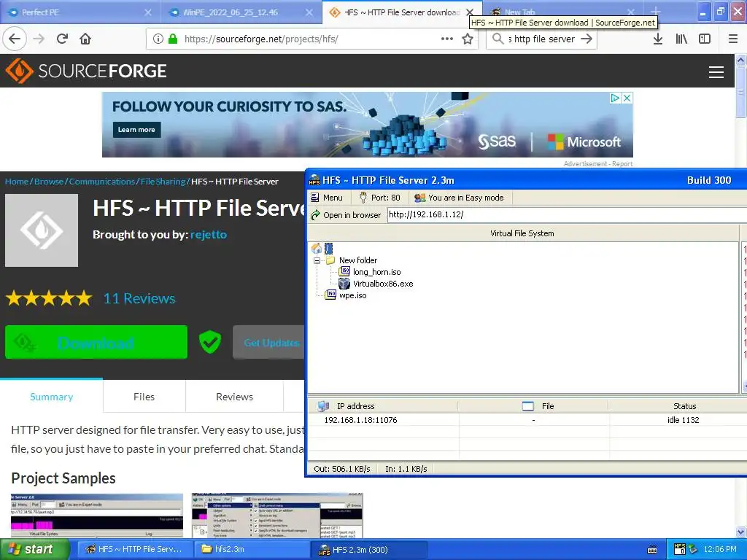Switch to the New Tab browser tab
The image size is (747, 560).
point(519,12)
